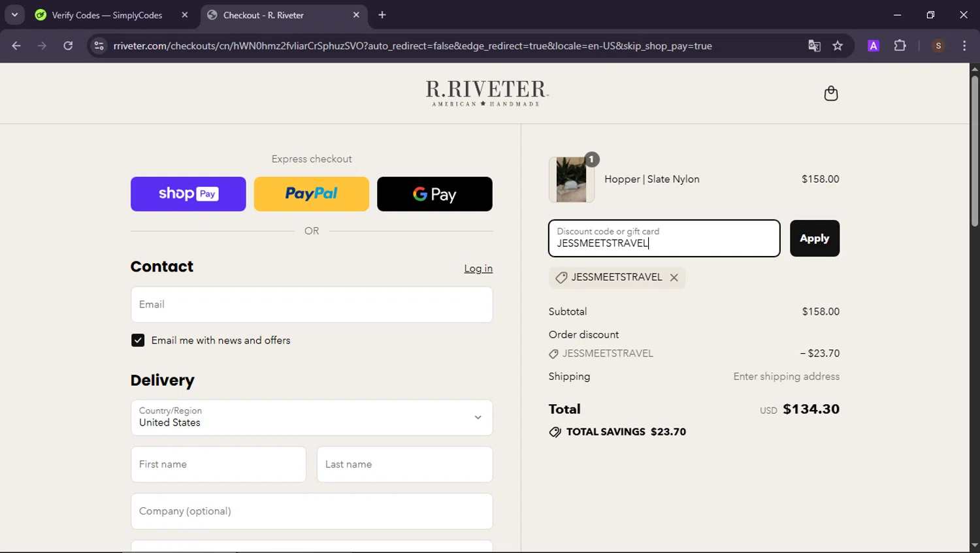This screenshot has height=553, width=980.
Task: Click the scrollbar down arrow
Action: coord(975,545)
